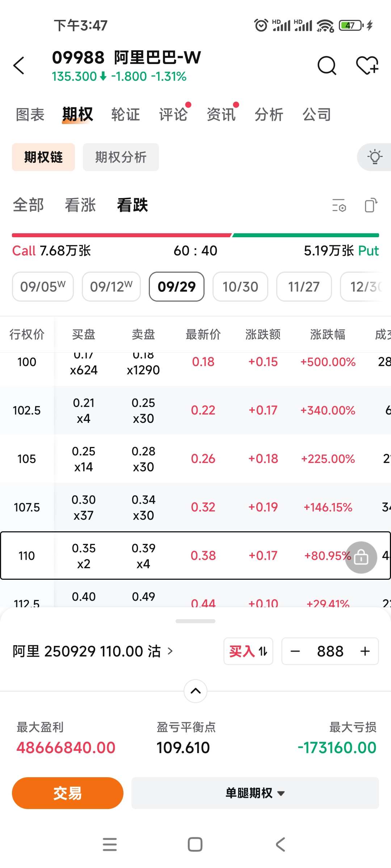Increase quantity with the plus stepper
The image size is (391, 868).
(x=365, y=651)
